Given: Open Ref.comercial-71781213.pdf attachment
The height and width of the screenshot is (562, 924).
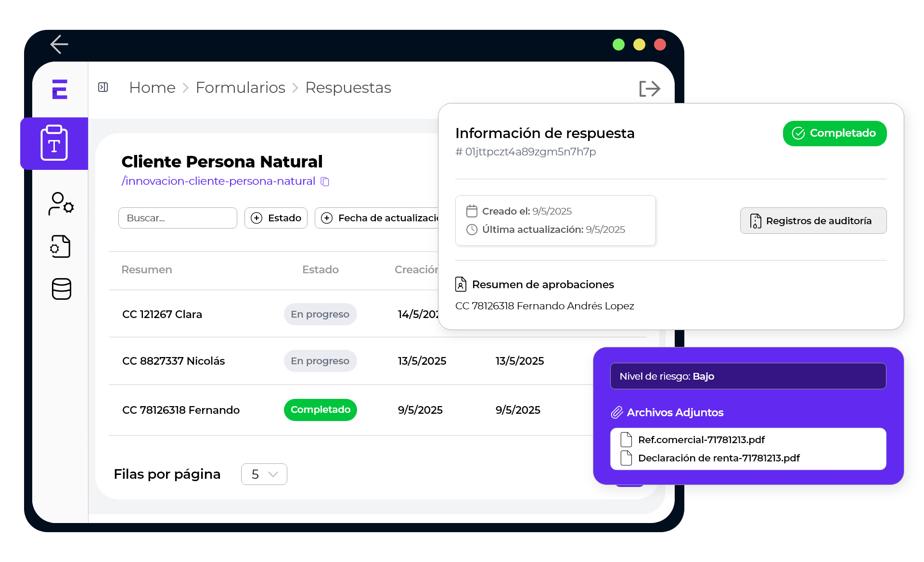Looking at the screenshot, I should pyautogui.click(x=701, y=440).
